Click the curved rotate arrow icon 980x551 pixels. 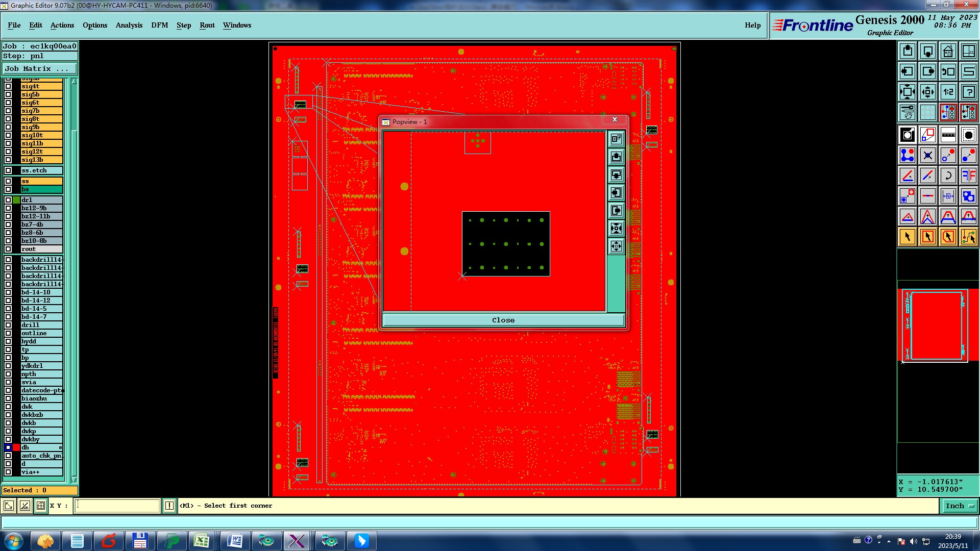948,176
